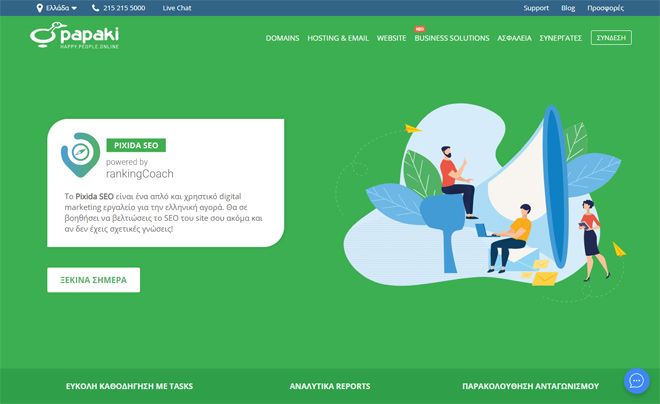Click the PIXIDA SEO green label

click(x=136, y=145)
